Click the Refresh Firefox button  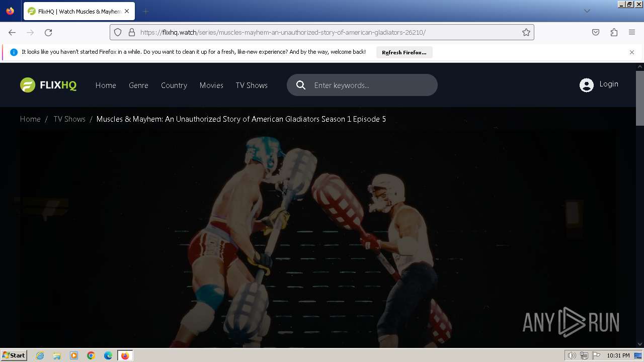click(404, 52)
